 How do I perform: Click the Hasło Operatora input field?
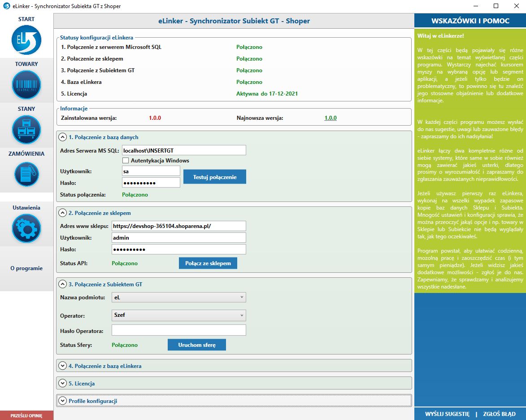pos(178,330)
